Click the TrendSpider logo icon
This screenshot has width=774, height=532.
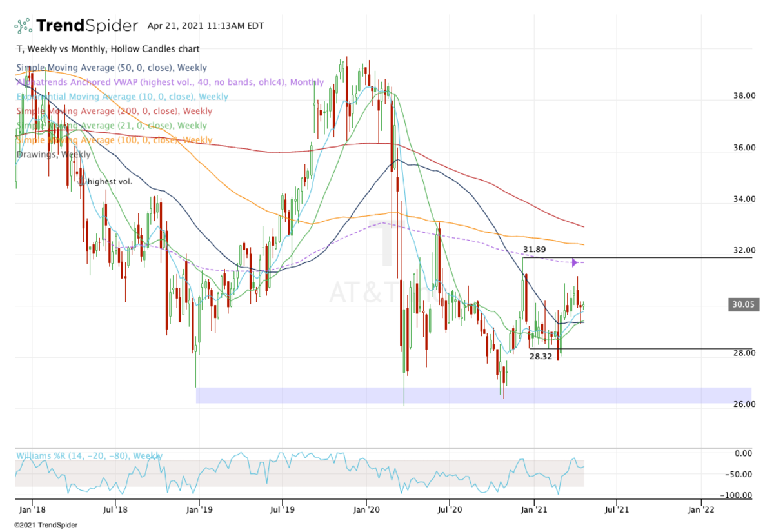pyautogui.click(x=23, y=26)
